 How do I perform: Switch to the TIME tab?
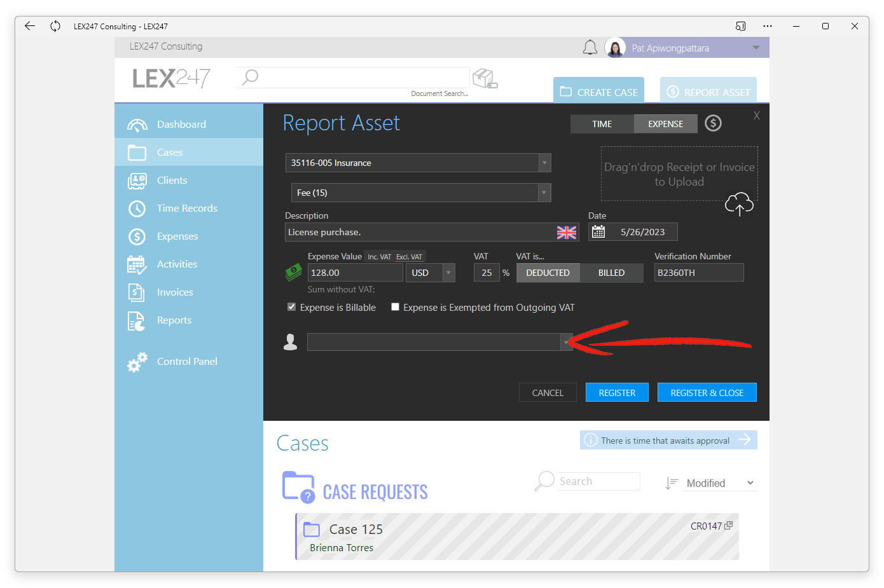pyautogui.click(x=602, y=124)
